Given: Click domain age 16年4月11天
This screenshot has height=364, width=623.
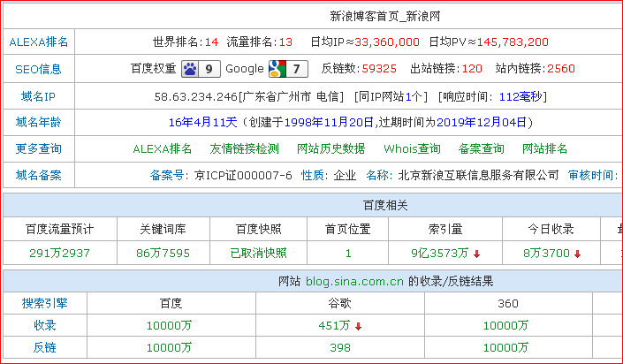Looking at the screenshot, I should point(202,123).
